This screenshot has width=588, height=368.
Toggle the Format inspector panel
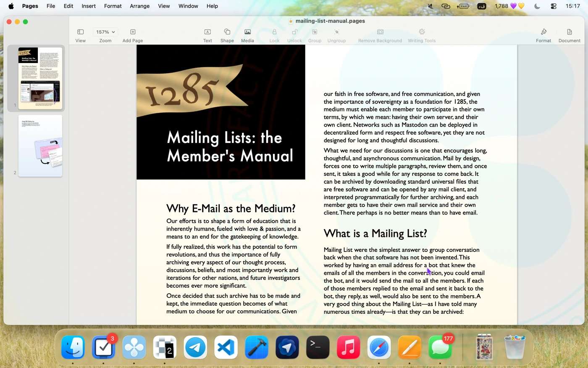[543, 32]
